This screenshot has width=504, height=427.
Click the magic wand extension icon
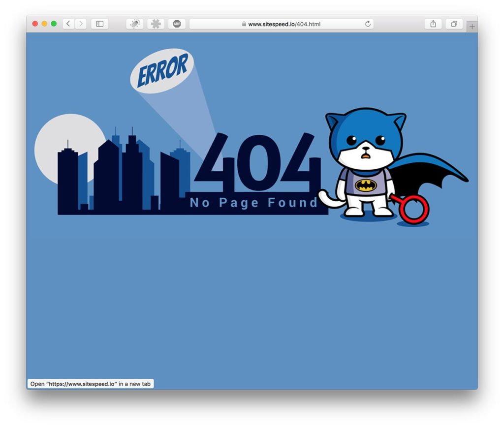[134, 23]
